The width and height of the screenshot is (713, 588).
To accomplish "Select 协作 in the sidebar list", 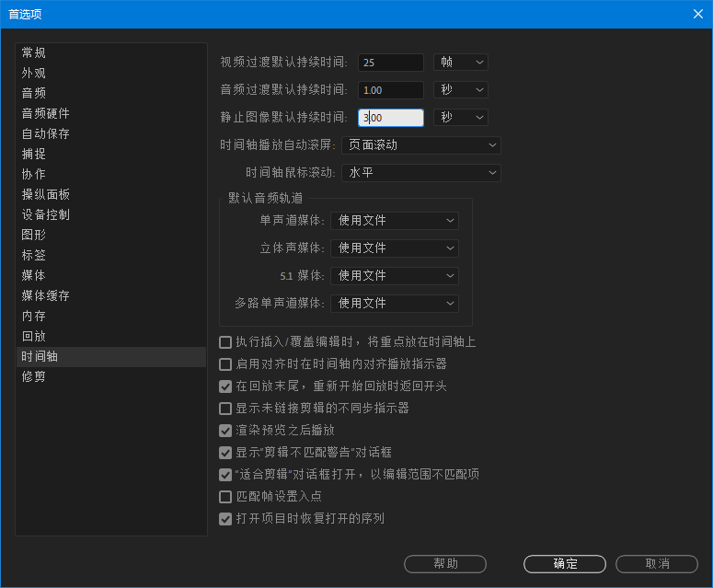I will pyautogui.click(x=111, y=174).
